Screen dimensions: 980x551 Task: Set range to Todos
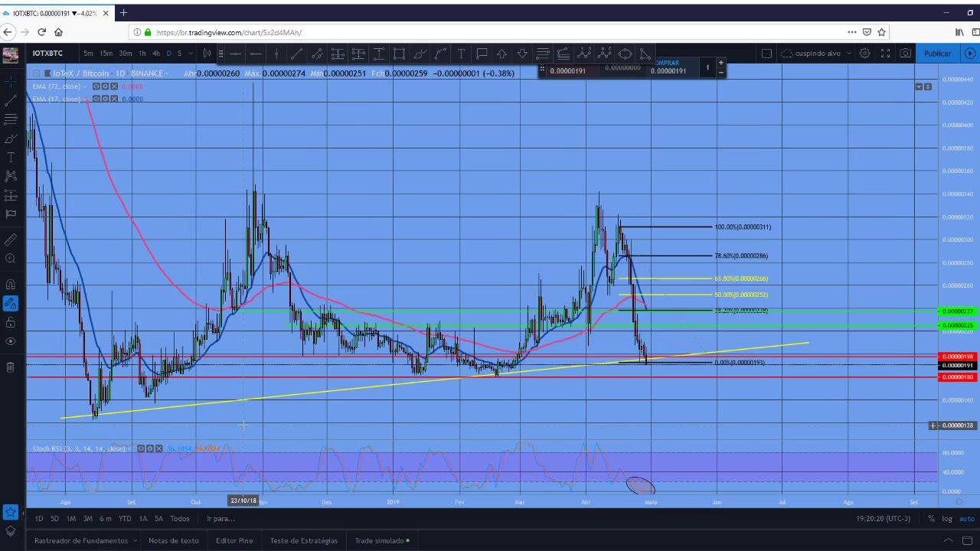click(x=180, y=519)
